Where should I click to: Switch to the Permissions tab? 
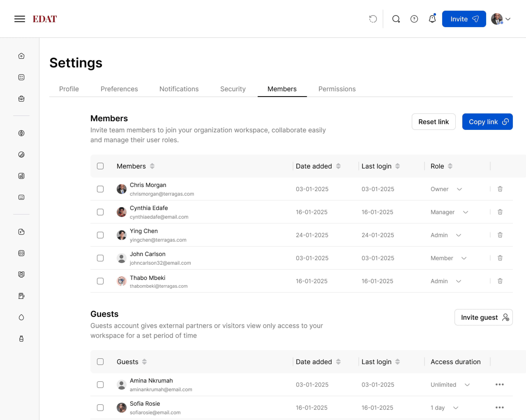(337, 89)
